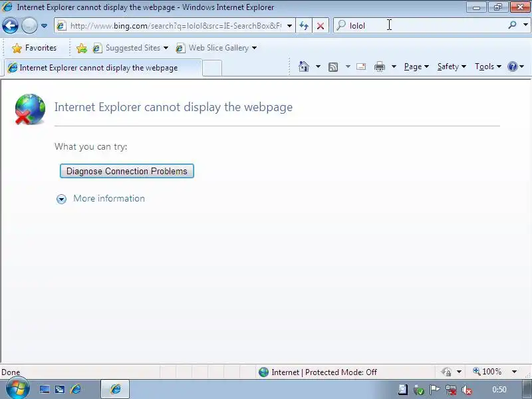Open the Tools menu
Screen dimensions: 532x399
click(488, 66)
